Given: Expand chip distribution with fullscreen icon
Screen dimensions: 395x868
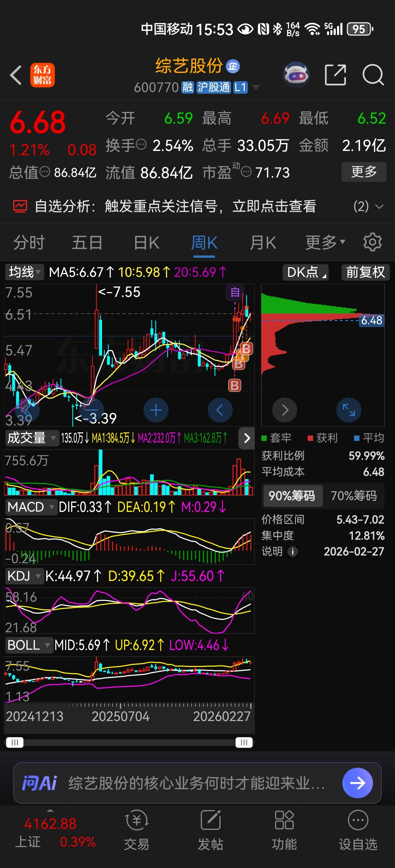Looking at the screenshot, I should [349, 410].
